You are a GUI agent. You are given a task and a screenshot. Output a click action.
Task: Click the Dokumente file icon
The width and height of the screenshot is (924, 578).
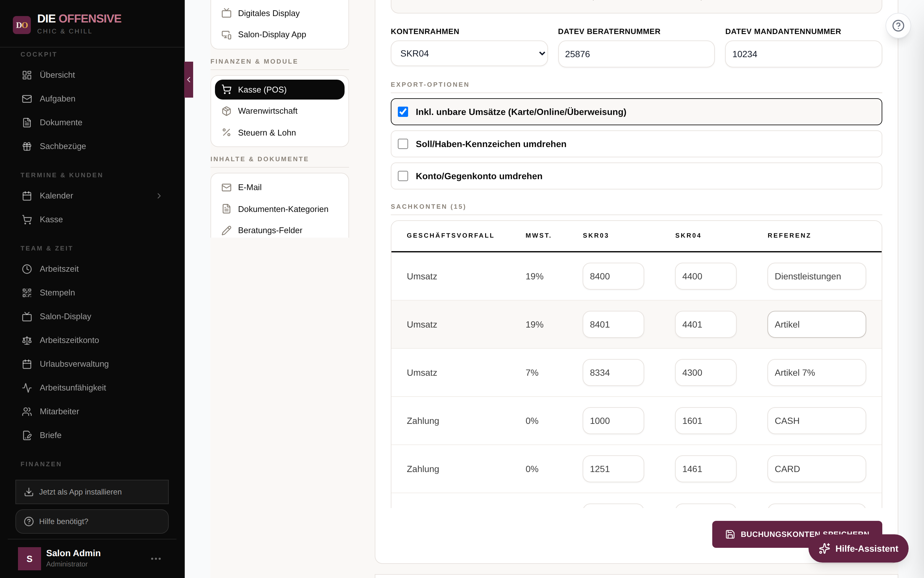[27, 122]
